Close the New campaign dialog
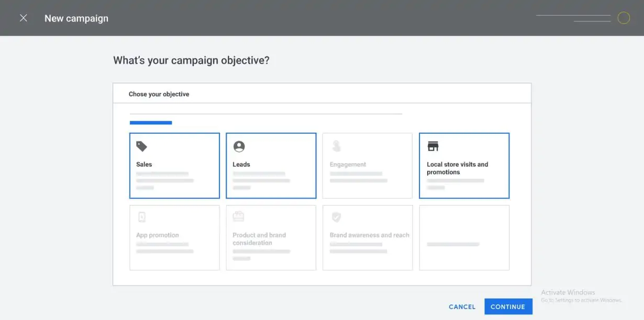Image resolution: width=644 pixels, height=320 pixels. pos(24,18)
